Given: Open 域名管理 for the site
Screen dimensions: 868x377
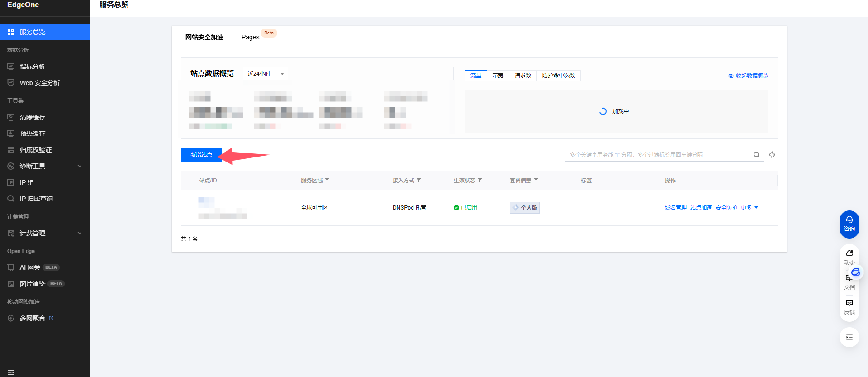Looking at the screenshot, I should 676,208.
